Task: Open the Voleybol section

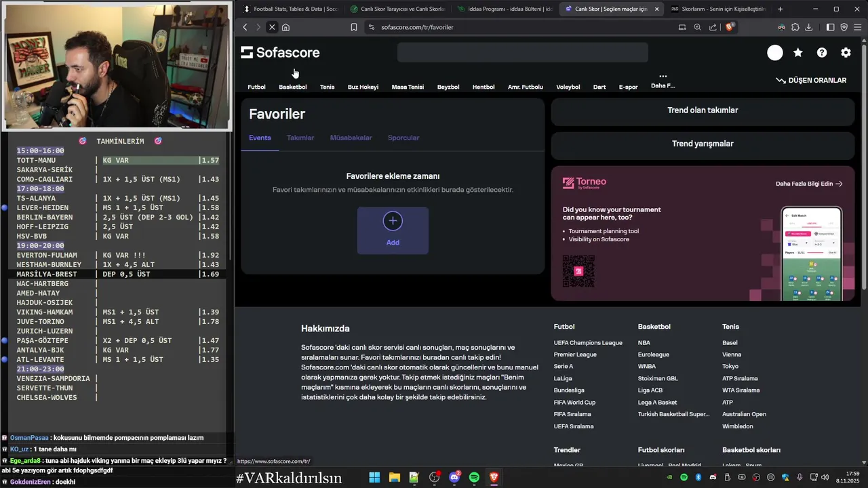Action: click(x=568, y=87)
